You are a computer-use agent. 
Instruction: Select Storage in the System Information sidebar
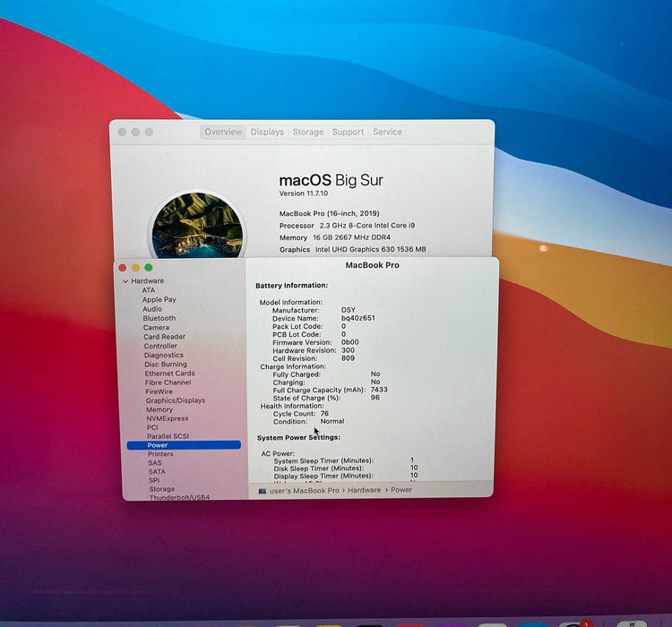(161, 489)
